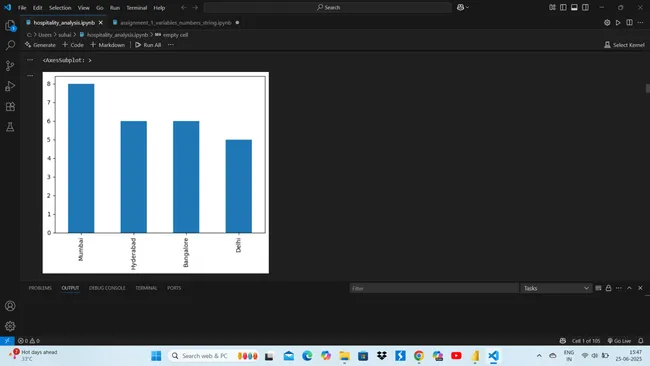Toggle secondary side bar visibility
650x366 pixels.
click(585, 7)
